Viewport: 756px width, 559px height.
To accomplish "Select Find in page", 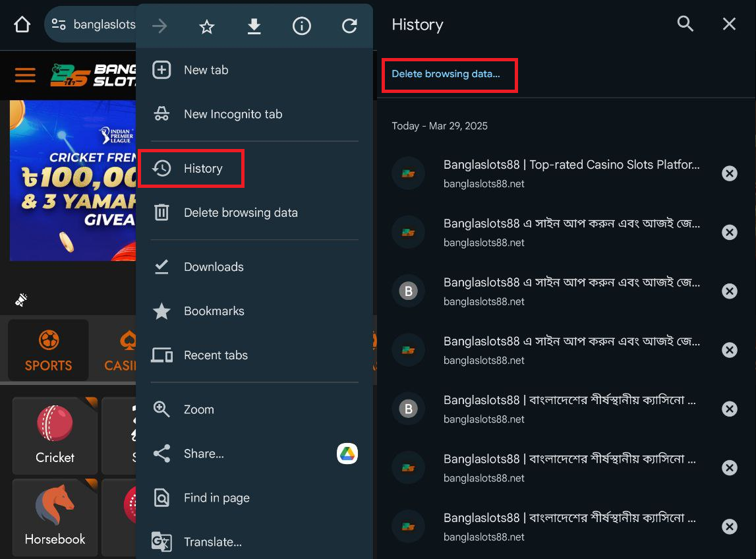I will (x=254, y=498).
